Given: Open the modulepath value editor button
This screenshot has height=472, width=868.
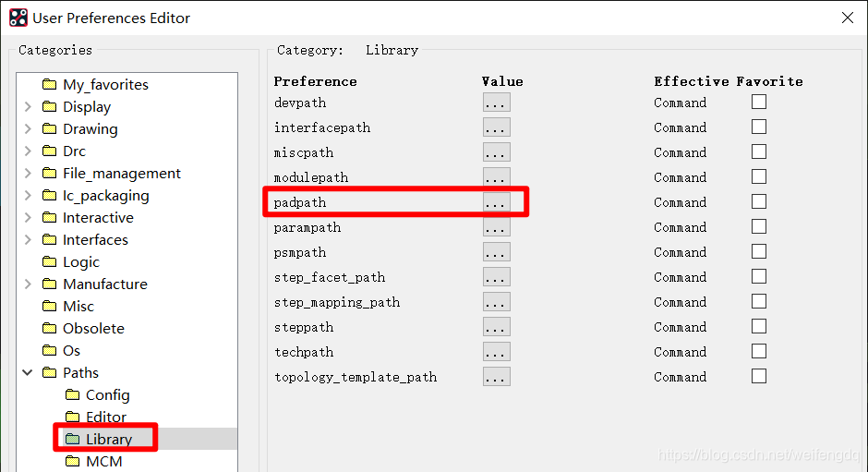Looking at the screenshot, I should tap(496, 177).
